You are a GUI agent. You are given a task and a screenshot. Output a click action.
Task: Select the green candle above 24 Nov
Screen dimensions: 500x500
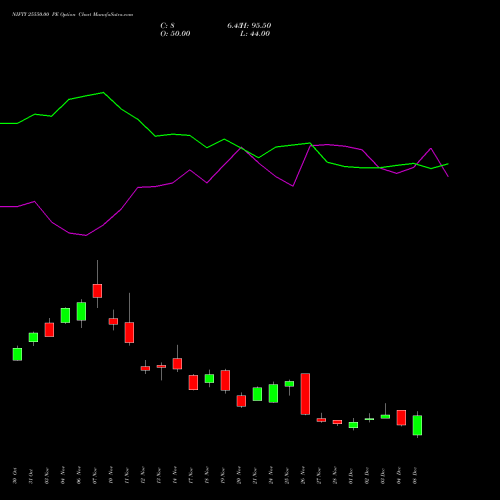pos(273,393)
